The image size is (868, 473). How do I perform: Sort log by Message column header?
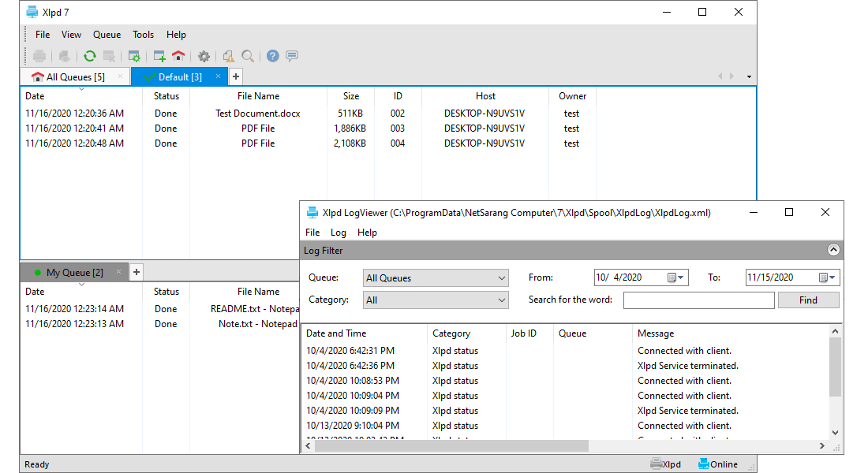pos(731,333)
